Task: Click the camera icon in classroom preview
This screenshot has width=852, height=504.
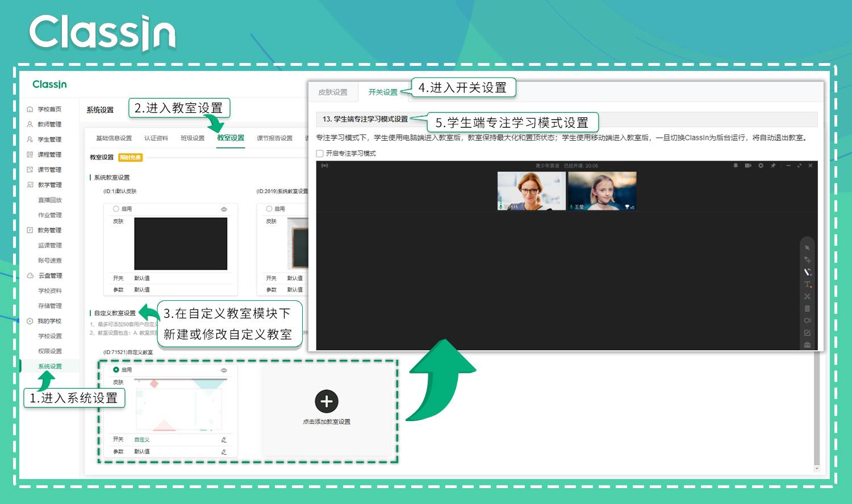Action: point(748,166)
